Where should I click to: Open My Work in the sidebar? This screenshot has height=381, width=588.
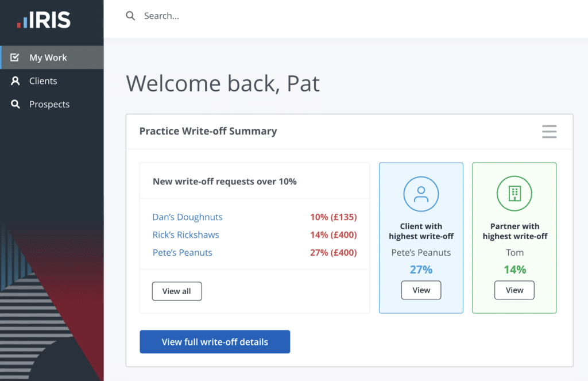[x=48, y=57]
